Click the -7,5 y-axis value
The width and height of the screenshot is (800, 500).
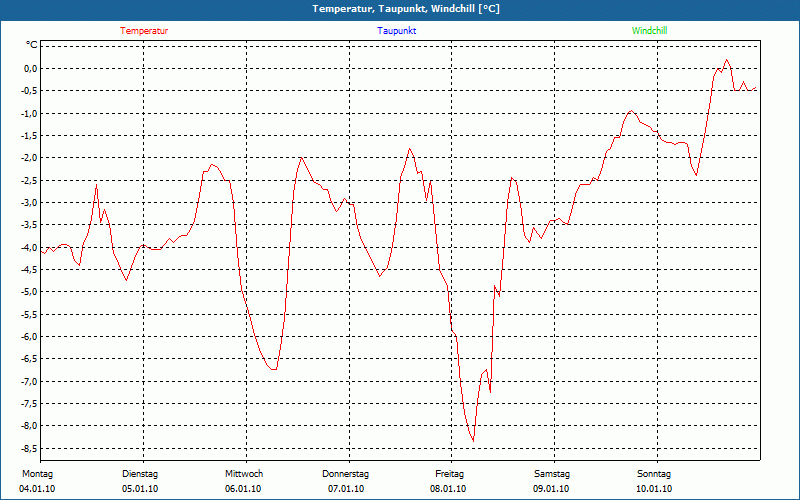(x=29, y=404)
